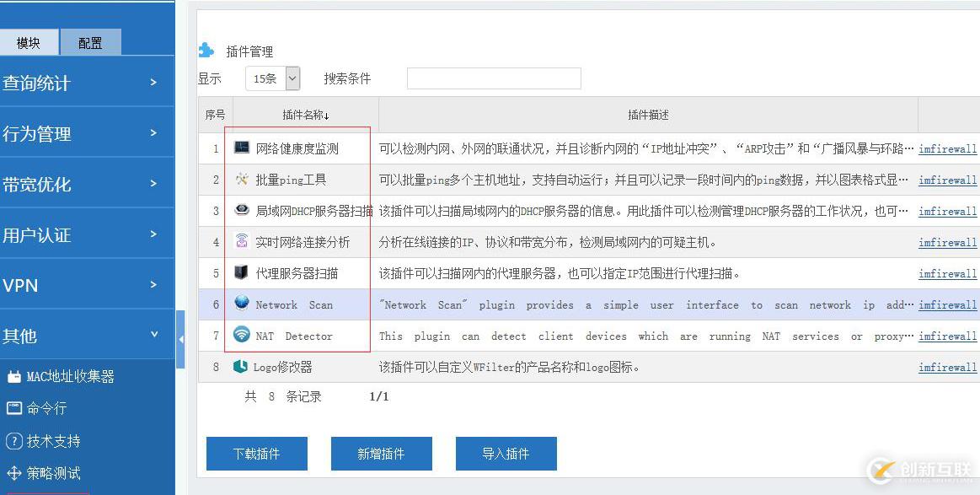Click the 序号 column header
980x495 pixels.
(215, 116)
